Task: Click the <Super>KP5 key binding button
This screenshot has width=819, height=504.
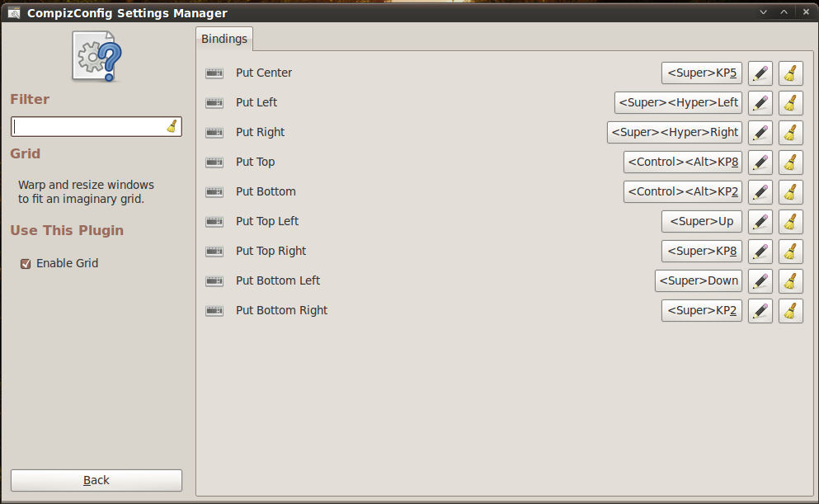Action: pyautogui.click(x=702, y=73)
